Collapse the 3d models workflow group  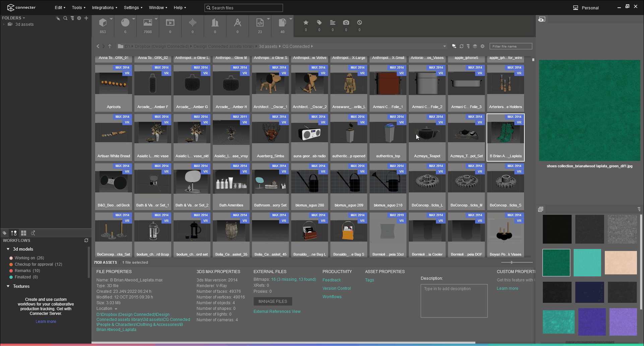[8, 249]
